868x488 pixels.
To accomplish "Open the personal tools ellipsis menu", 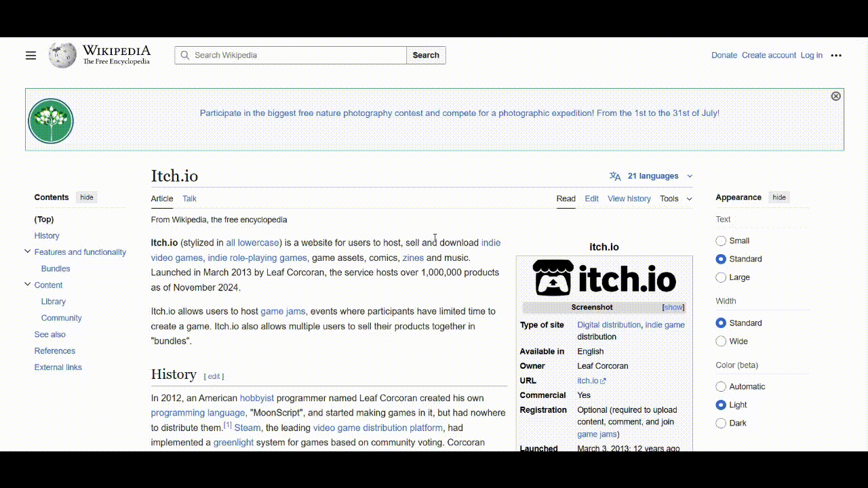I will tap(836, 56).
